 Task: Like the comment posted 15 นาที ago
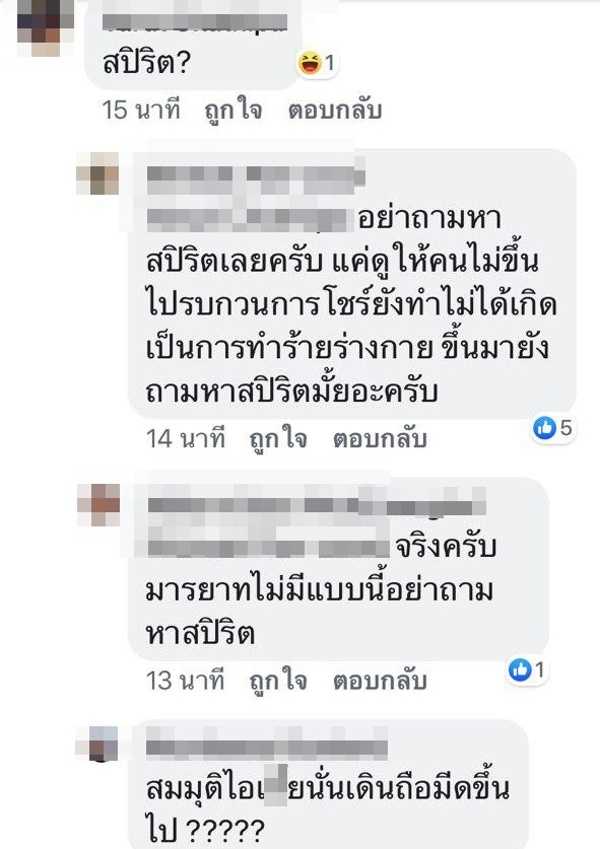point(233,111)
